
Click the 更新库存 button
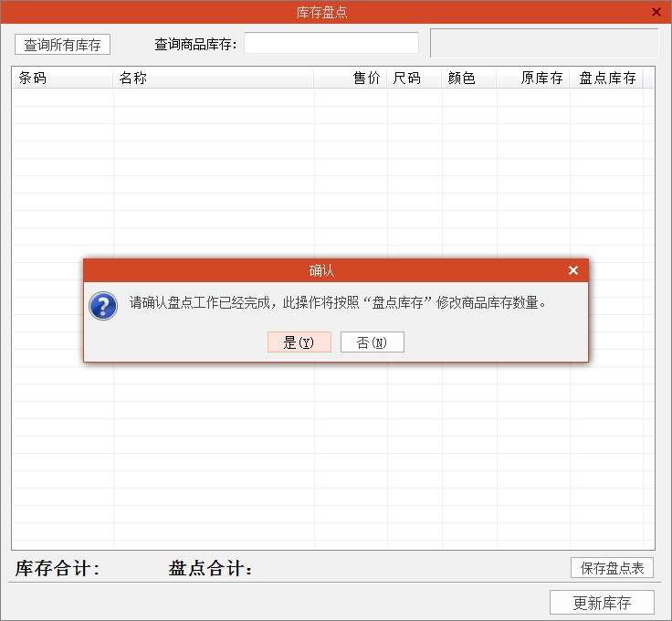pos(602,603)
